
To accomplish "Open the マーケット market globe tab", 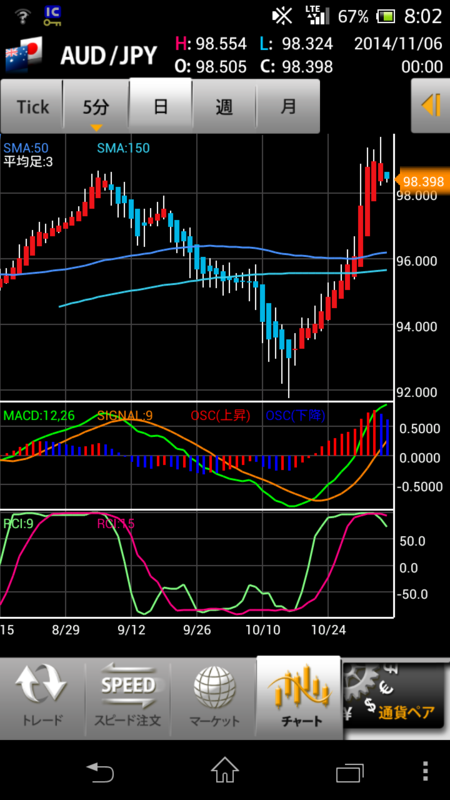I will 214,698.
